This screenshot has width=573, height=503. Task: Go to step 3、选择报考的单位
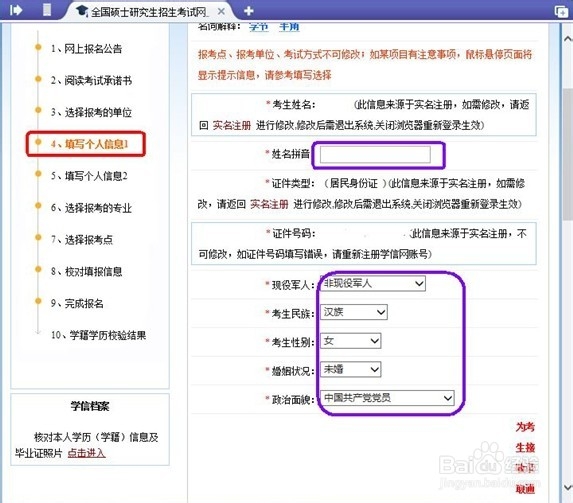pyautogui.click(x=91, y=112)
